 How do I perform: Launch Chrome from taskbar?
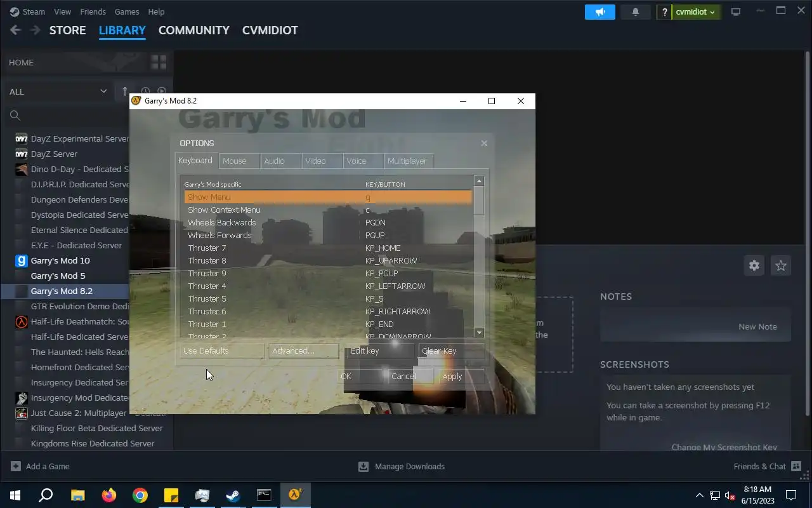140,495
